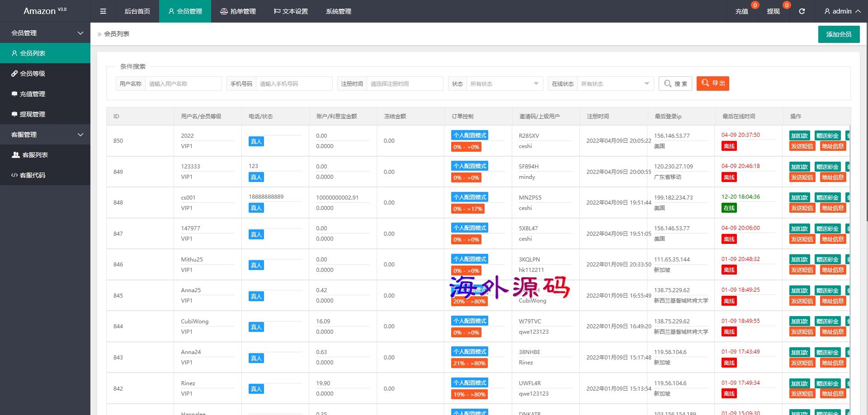Click the invite code R28SXV
The height and width of the screenshot is (415, 868).
(529, 135)
